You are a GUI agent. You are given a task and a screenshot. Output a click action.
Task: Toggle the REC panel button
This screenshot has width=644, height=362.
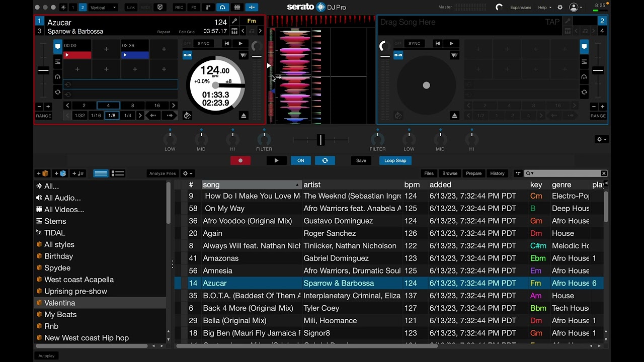pos(179,8)
